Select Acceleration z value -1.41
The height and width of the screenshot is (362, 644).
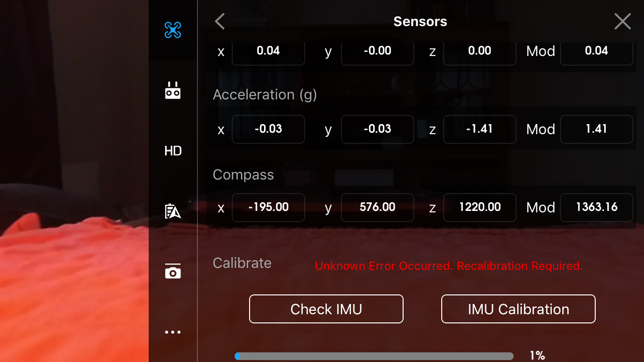(479, 129)
